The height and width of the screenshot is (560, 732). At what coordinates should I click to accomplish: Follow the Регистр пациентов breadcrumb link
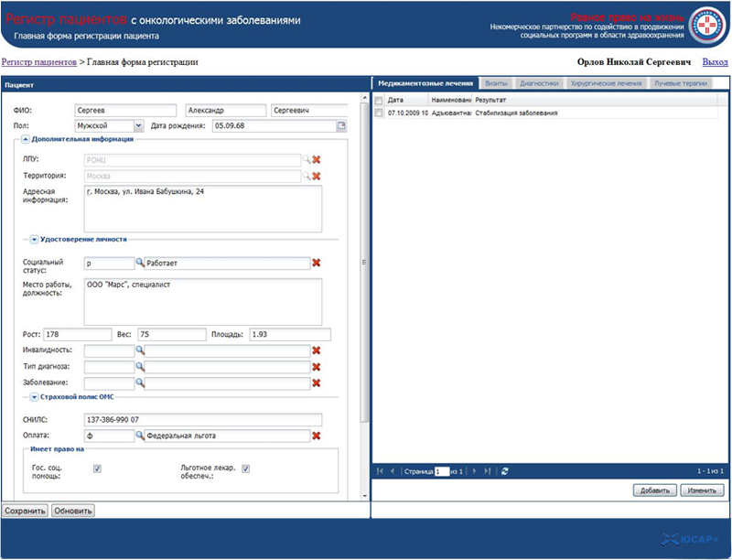39,62
